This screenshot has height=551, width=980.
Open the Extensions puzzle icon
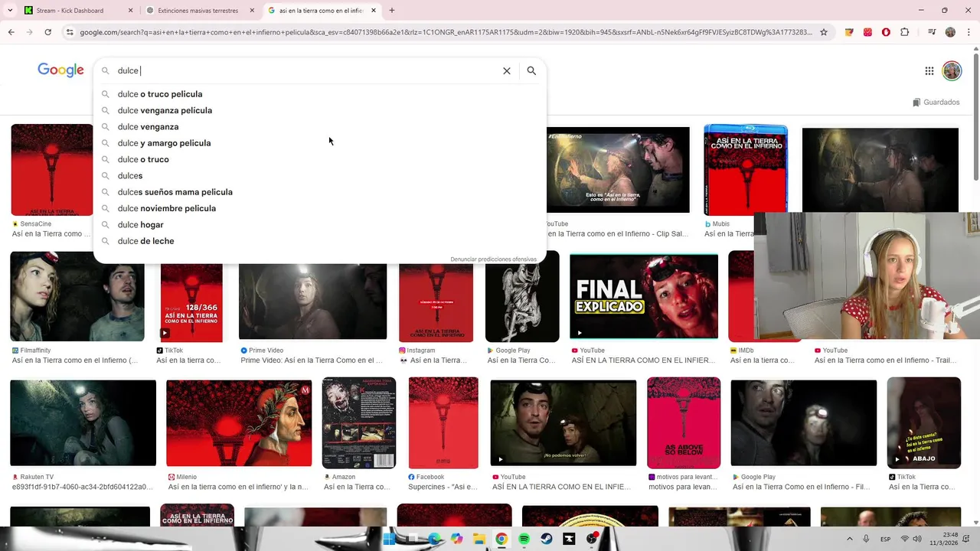point(905,32)
